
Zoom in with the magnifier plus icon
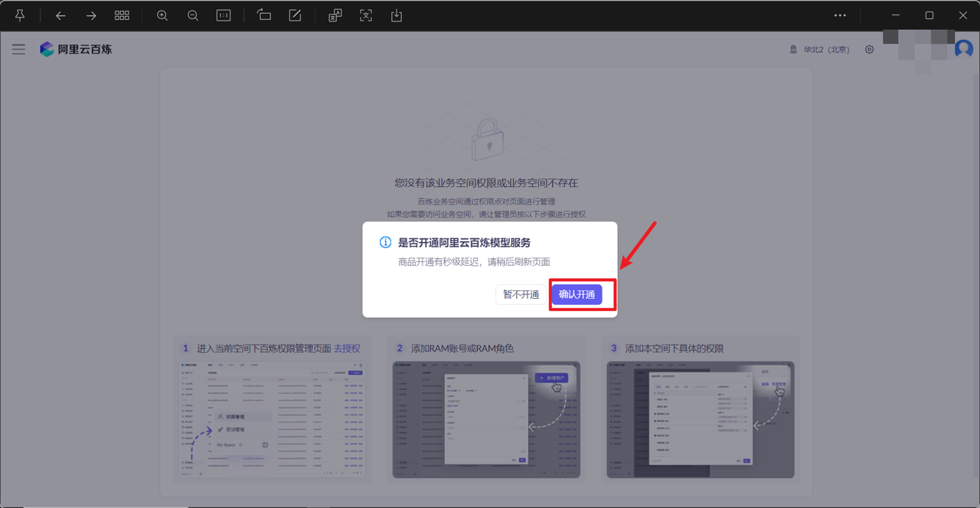click(162, 15)
